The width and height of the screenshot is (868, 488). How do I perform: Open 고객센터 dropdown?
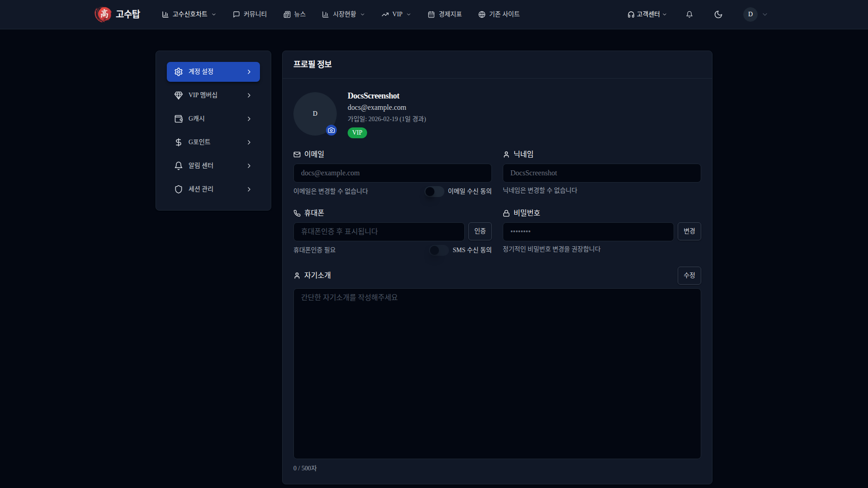click(x=647, y=14)
